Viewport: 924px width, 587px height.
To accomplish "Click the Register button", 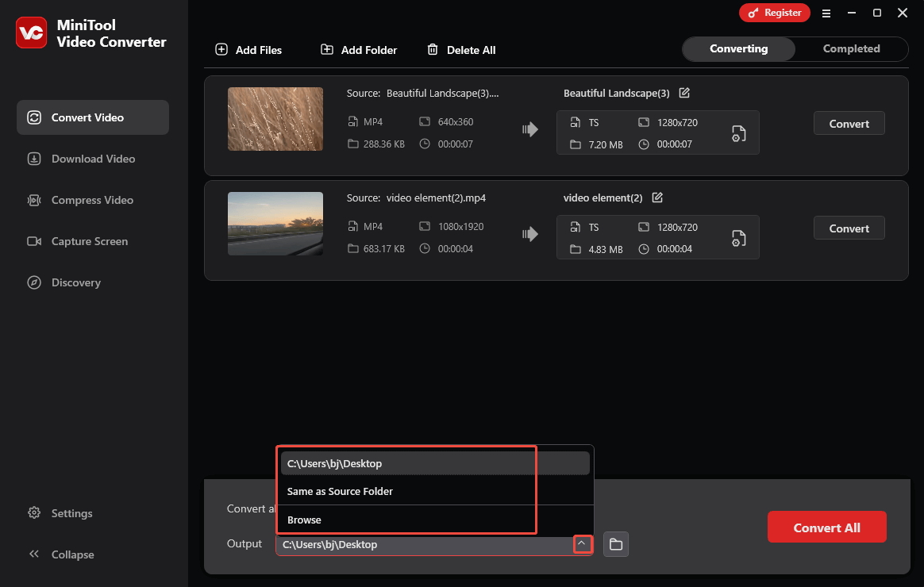I will tap(774, 13).
